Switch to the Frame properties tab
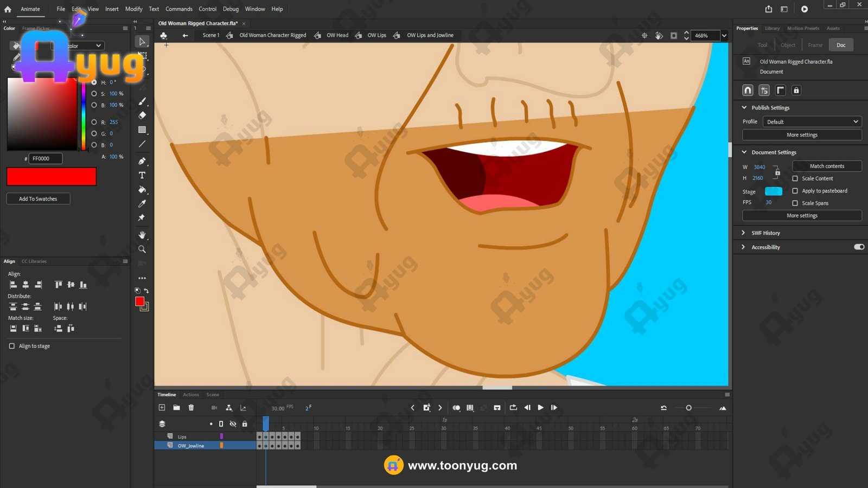 tap(815, 45)
